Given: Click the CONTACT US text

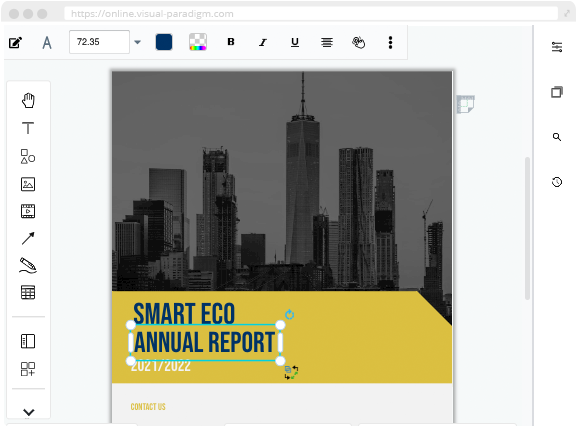Looking at the screenshot, I should point(148,407).
